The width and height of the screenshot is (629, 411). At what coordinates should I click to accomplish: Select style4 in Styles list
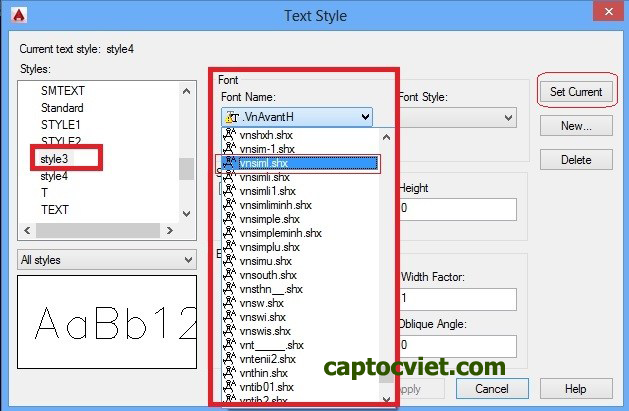pyautogui.click(x=54, y=176)
